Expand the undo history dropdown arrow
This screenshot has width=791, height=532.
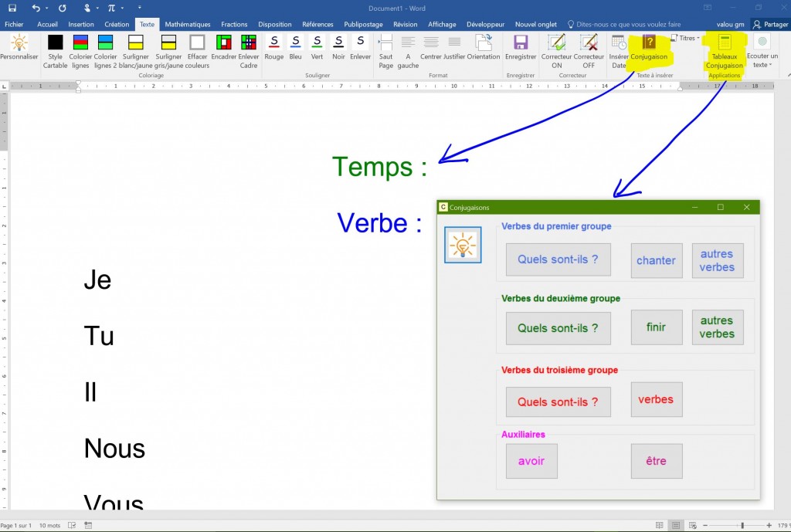[x=47, y=8]
